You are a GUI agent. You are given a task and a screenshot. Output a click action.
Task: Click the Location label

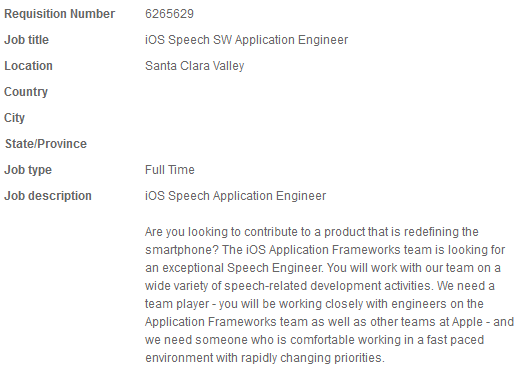tap(28, 66)
